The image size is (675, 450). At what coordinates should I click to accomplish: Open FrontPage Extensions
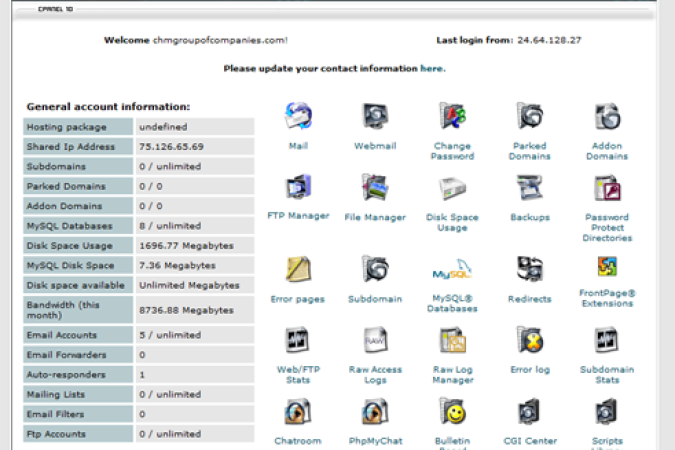coord(607,268)
